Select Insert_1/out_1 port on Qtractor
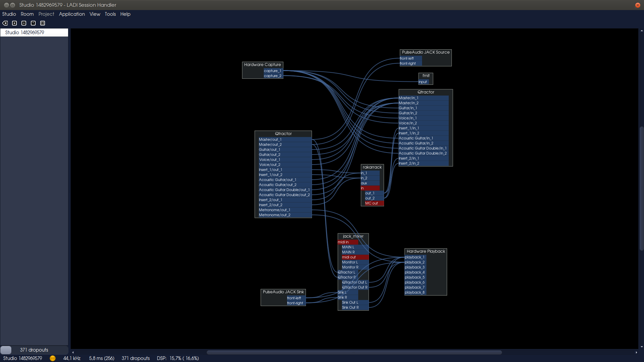This screenshot has height=362, width=644. [x=284, y=170]
